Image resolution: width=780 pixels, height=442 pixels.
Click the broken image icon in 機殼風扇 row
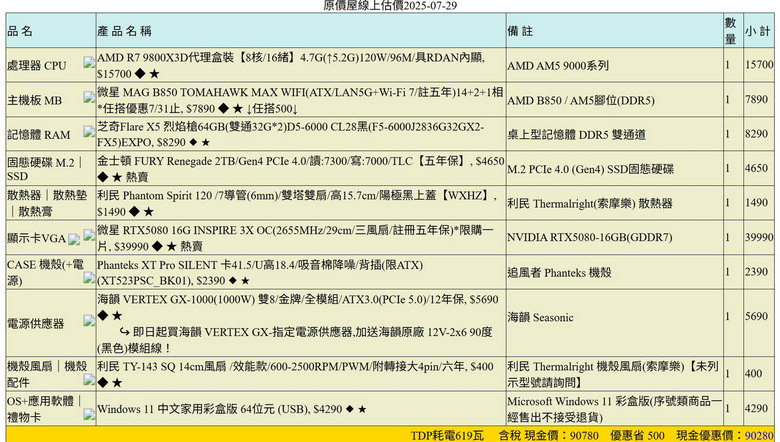coord(89,380)
